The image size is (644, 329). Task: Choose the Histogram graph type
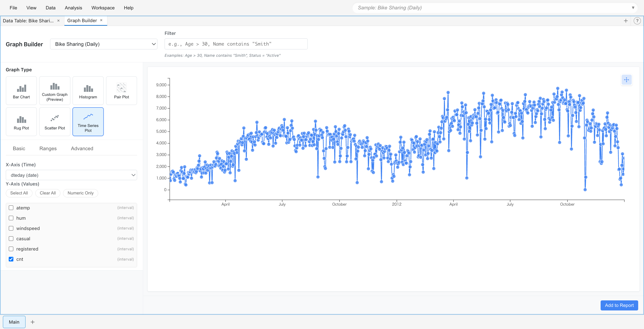click(88, 91)
